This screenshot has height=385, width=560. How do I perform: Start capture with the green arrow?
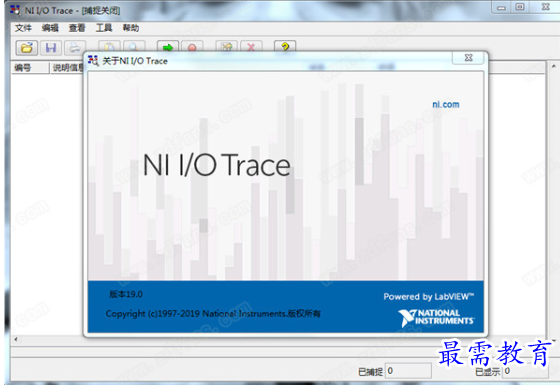[x=168, y=46]
